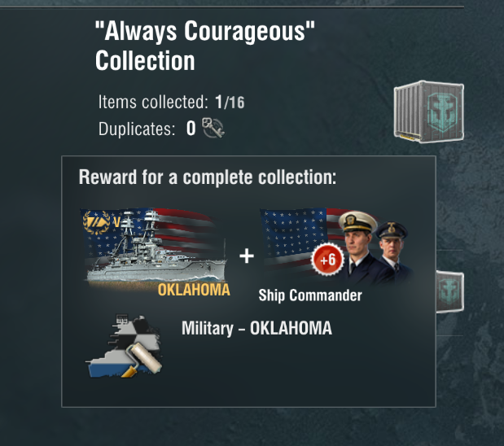Viewport: 504px width, 446px height.
Task: Click the plus sign between rewards
Action: [x=247, y=256]
